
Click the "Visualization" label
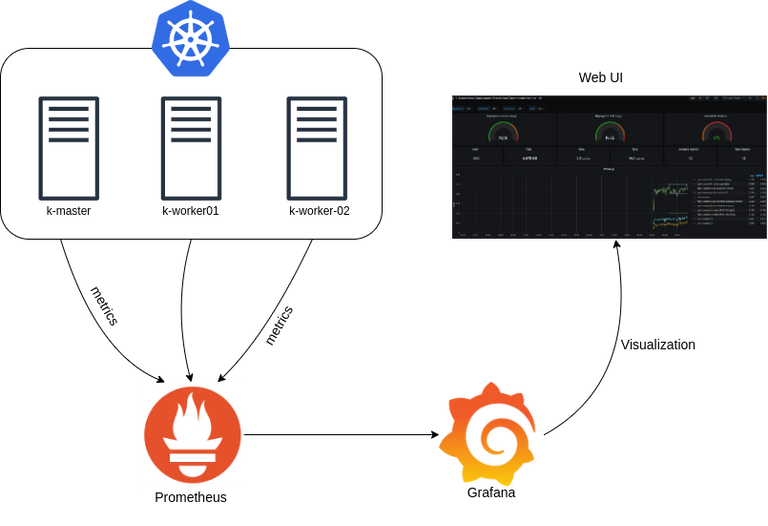tap(658, 345)
